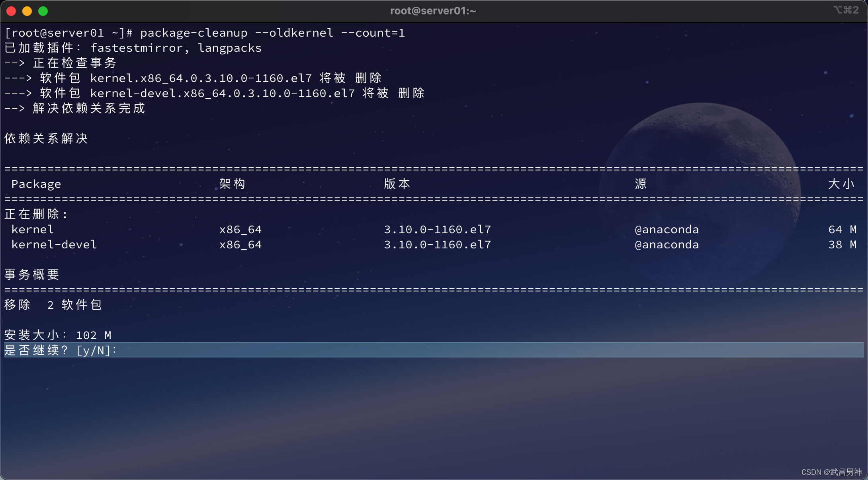Click the 大小 column header
The width and height of the screenshot is (868, 480).
tap(841, 184)
